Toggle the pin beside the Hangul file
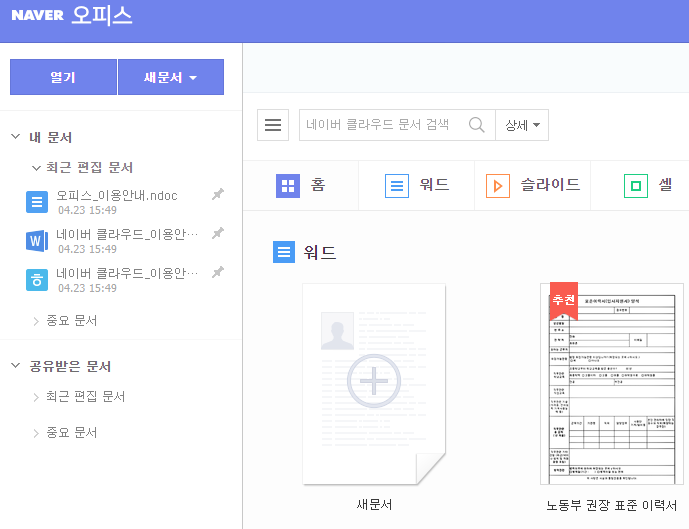The height and width of the screenshot is (529, 689). (x=218, y=272)
